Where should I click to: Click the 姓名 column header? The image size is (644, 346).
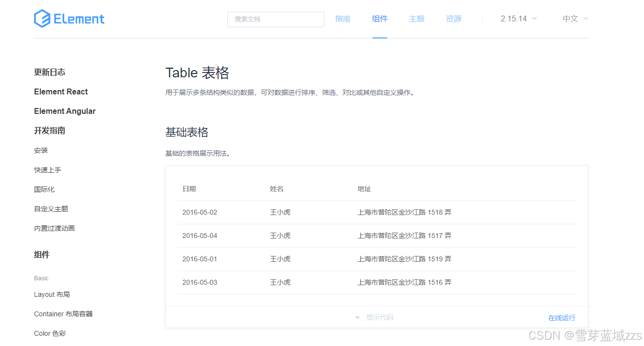277,189
